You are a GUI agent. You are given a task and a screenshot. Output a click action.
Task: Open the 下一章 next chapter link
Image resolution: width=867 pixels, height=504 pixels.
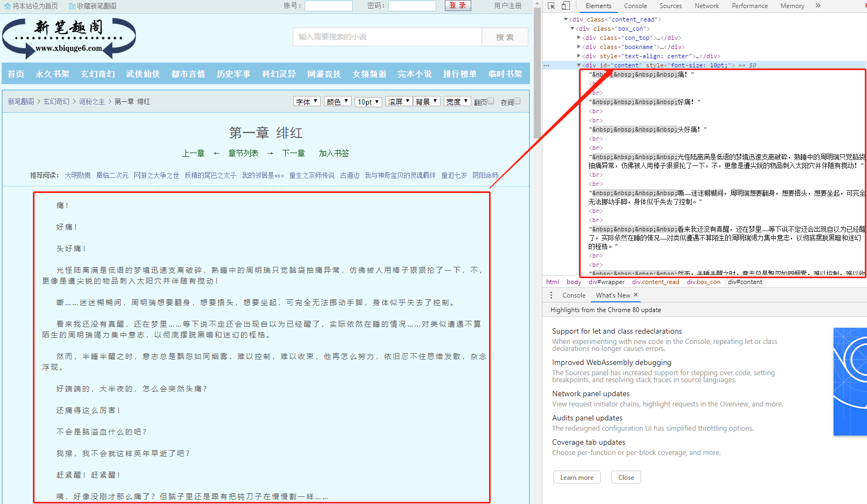[293, 153]
